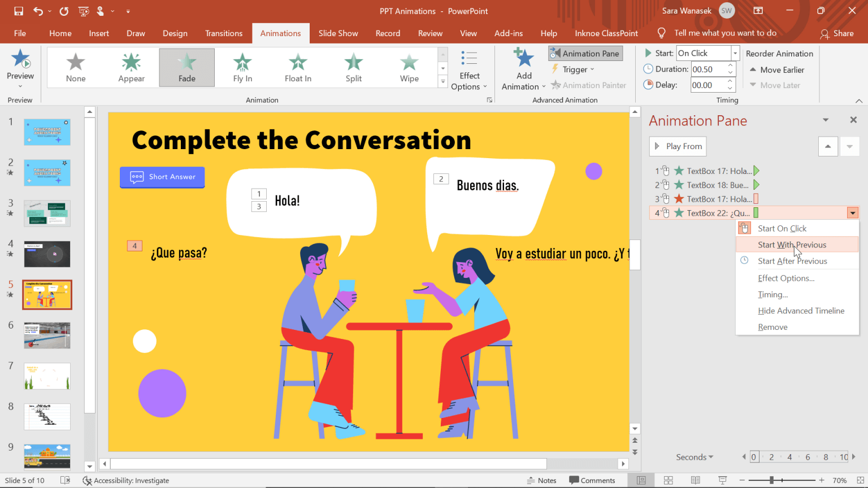Click the Play From button
Image resolution: width=868 pixels, height=488 pixels.
678,146
